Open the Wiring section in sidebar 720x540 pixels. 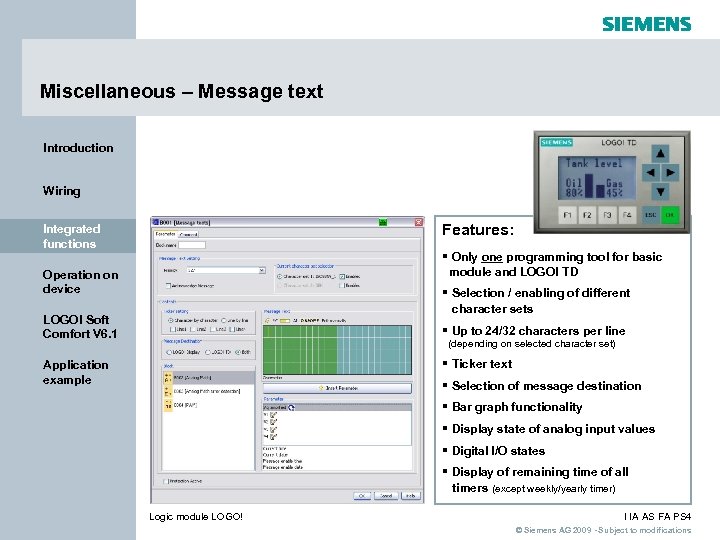click(62, 191)
